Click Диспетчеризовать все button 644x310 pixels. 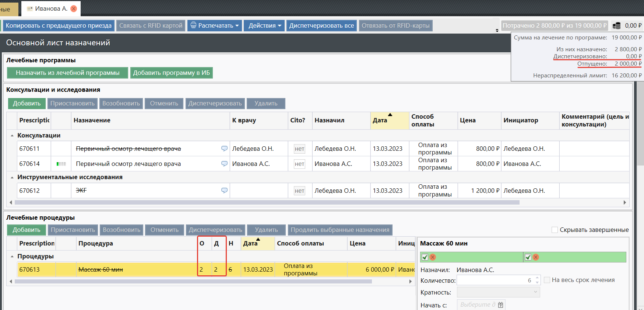point(321,25)
